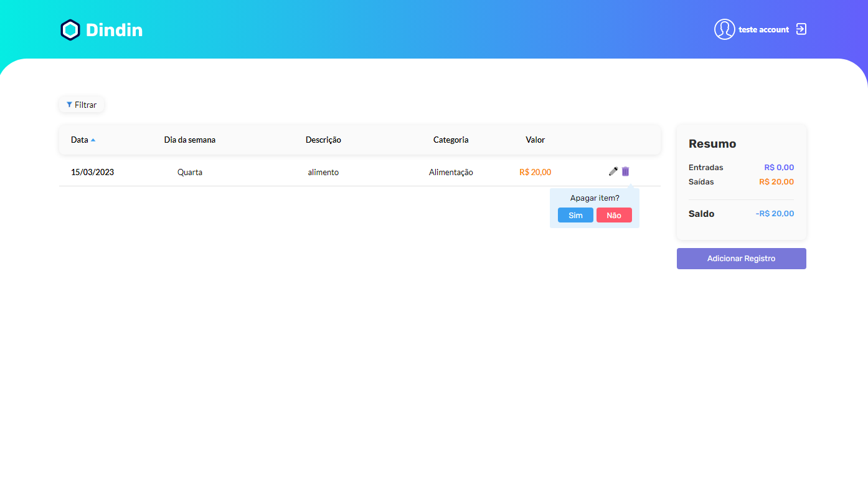
Task: Click the trash icon on the alimento row
Action: (626, 171)
